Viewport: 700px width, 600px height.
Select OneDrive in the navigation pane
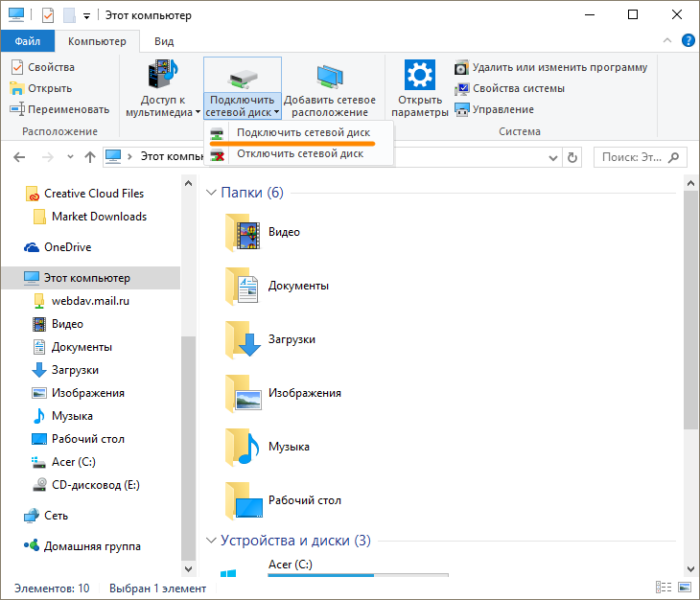point(67,247)
